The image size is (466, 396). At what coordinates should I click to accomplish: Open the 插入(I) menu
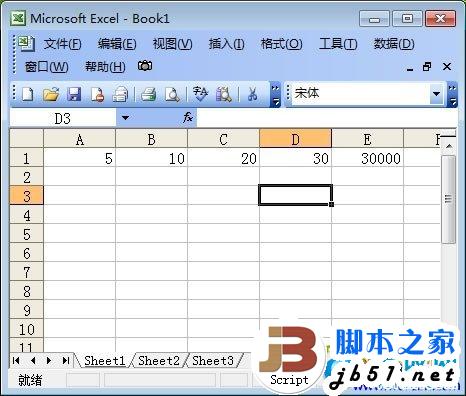[226, 44]
